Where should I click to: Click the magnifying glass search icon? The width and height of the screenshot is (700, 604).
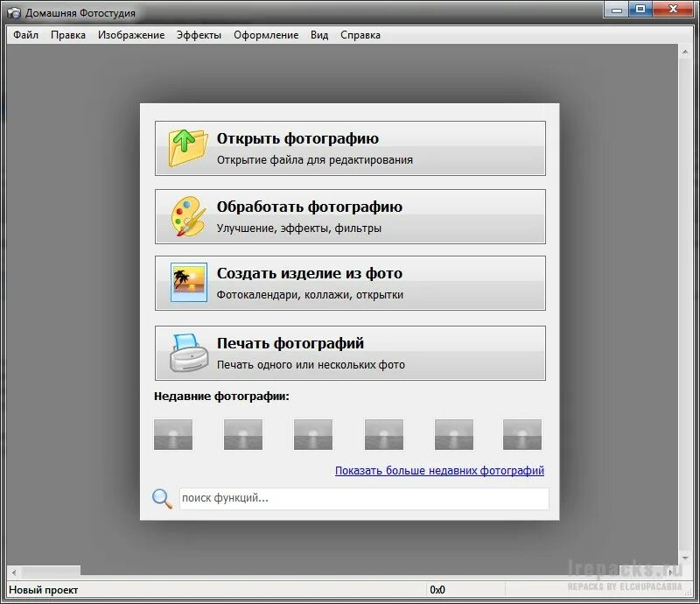[x=162, y=499]
